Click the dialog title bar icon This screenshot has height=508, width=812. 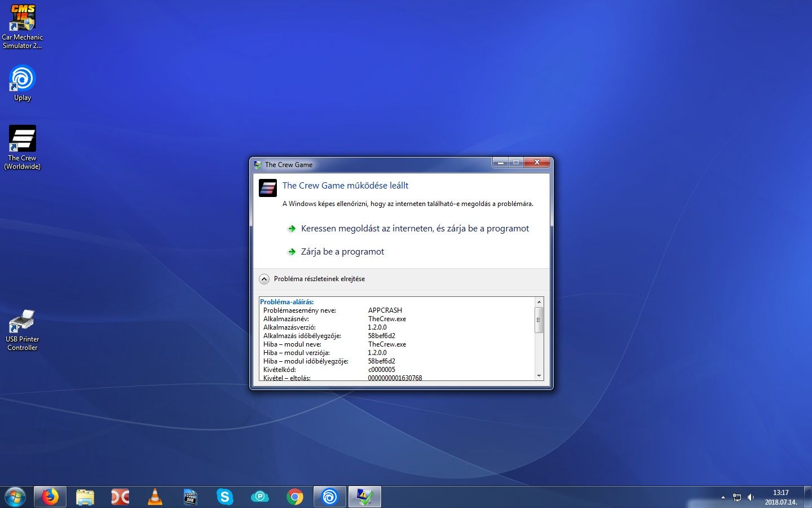click(x=258, y=165)
